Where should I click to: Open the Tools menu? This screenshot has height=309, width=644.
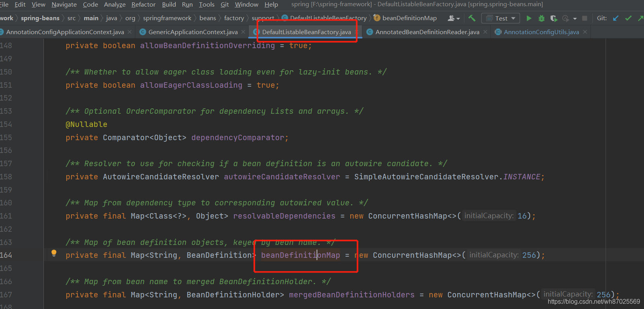tap(207, 5)
